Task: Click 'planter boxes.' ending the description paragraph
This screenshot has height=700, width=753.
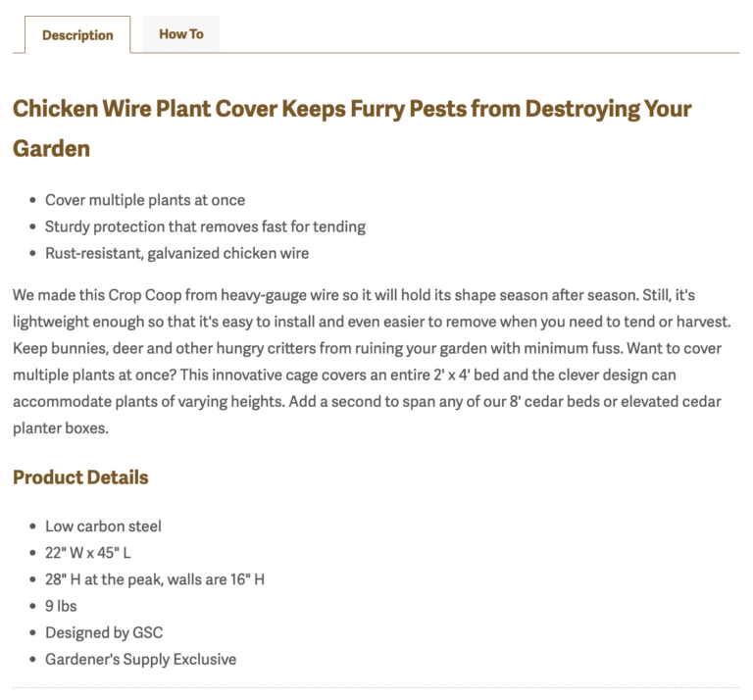Action: click(59, 429)
